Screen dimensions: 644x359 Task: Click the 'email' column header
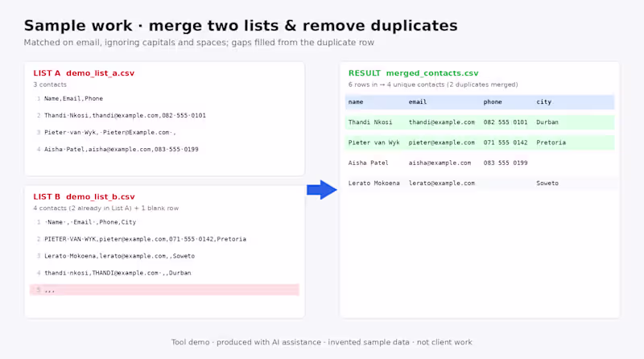(x=418, y=102)
